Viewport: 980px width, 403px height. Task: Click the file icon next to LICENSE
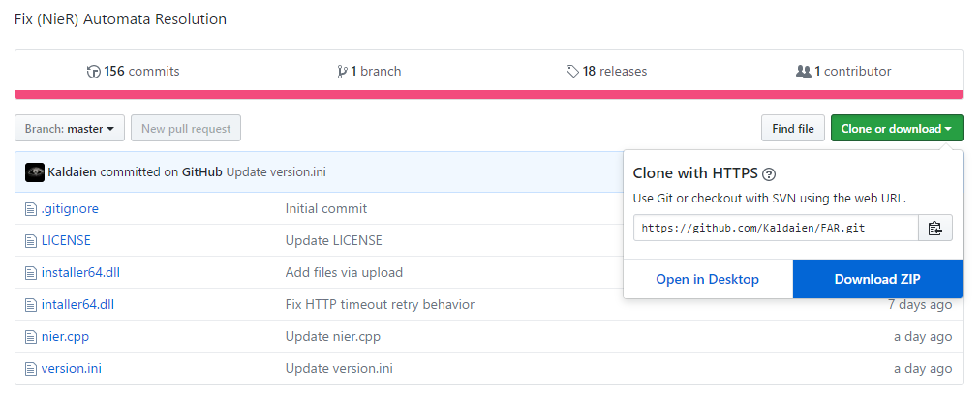(30, 240)
